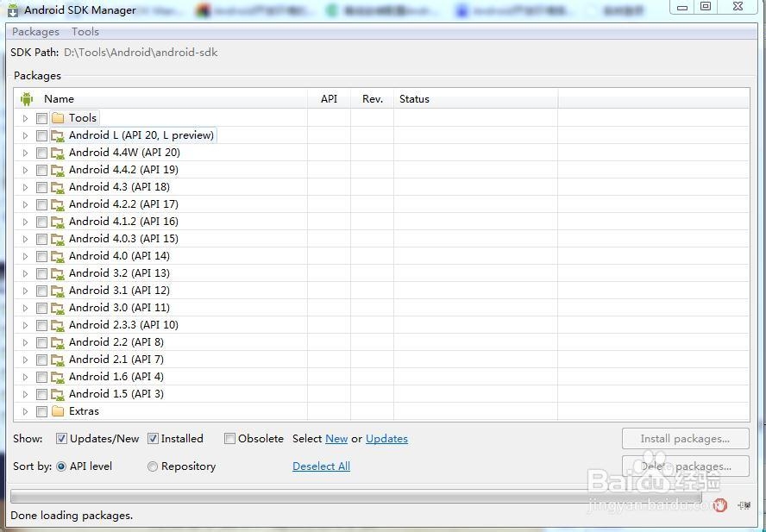
Task: Click the Android 4.4W package icon
Action: pos(58,153)
